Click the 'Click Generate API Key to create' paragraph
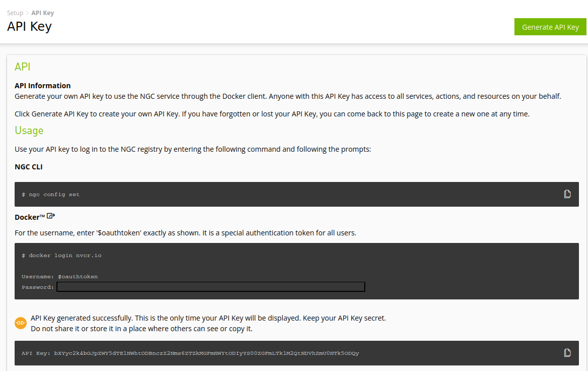Screen dimensions: 588x371 (272, 114)
